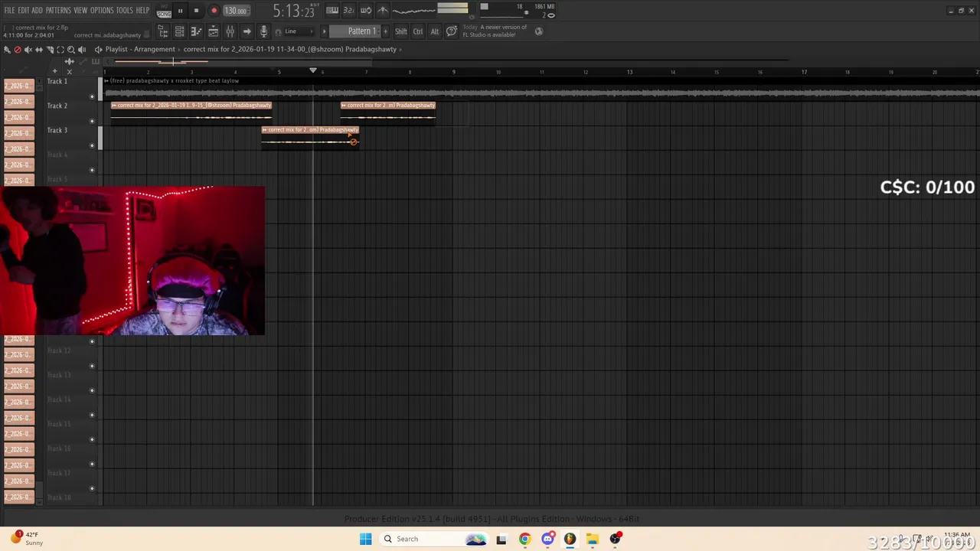Toggle the Track 4 mute switch
This screenshot has height=551, width=980.
[92, 170]
